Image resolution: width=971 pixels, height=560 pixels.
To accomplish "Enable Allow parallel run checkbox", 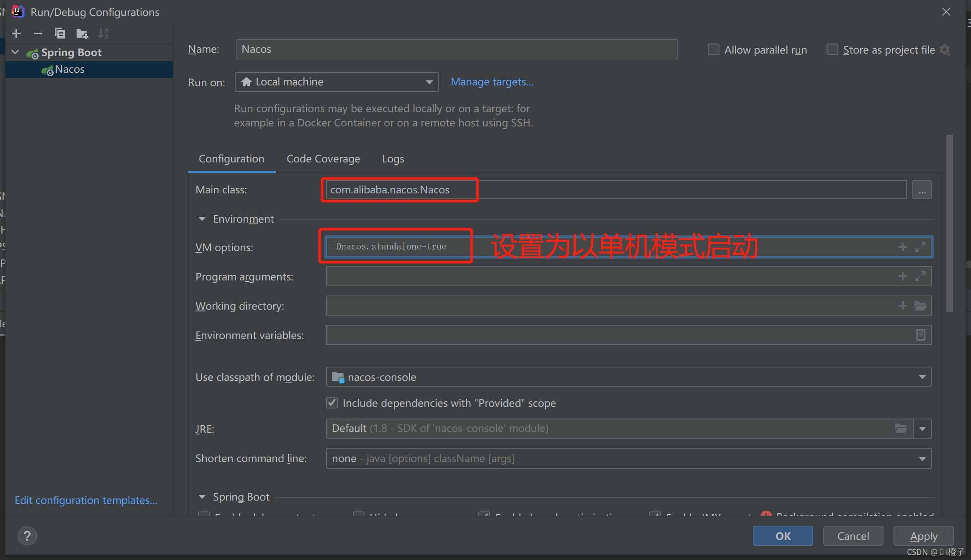I will click(x=714, y=50).
